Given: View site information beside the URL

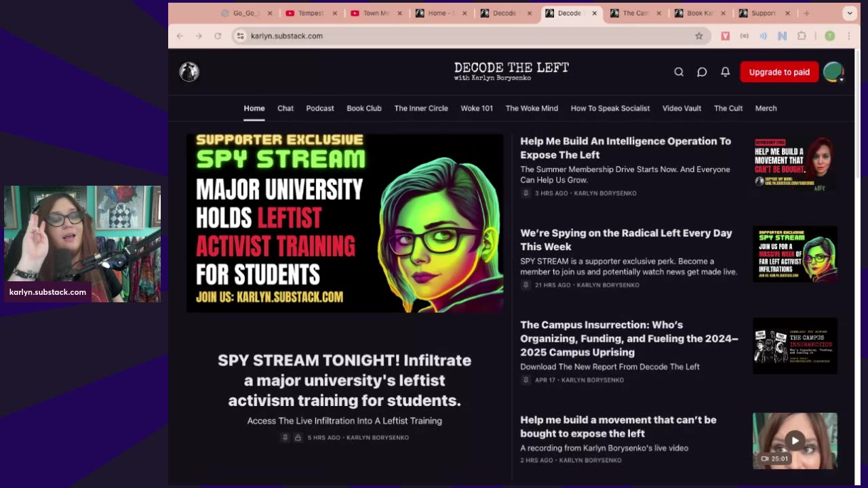Looking at the screenshot, I should [240, 36].
